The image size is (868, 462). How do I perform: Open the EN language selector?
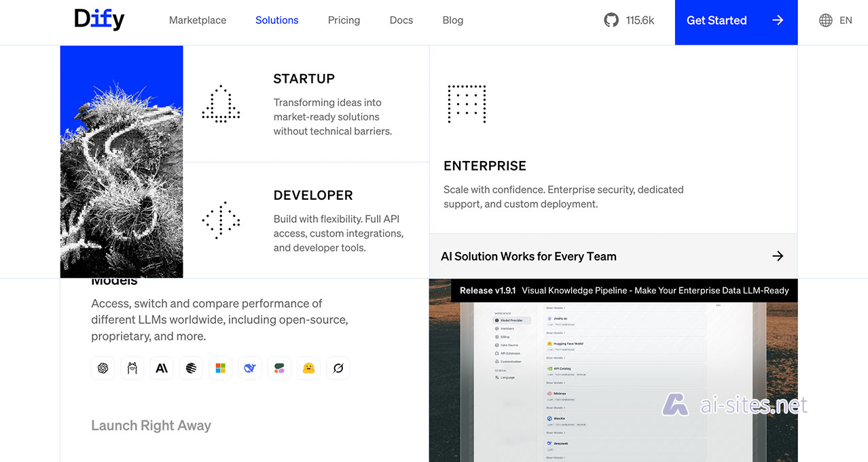846,20
